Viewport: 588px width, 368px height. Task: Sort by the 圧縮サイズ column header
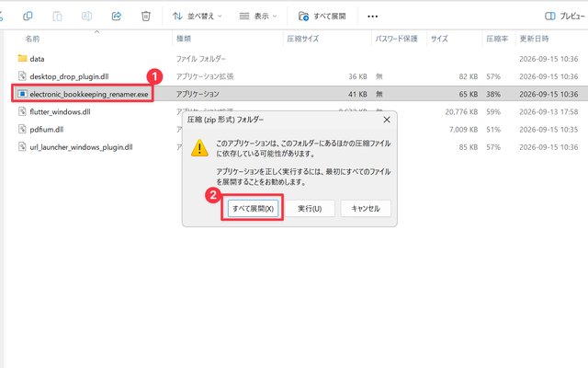302,39
